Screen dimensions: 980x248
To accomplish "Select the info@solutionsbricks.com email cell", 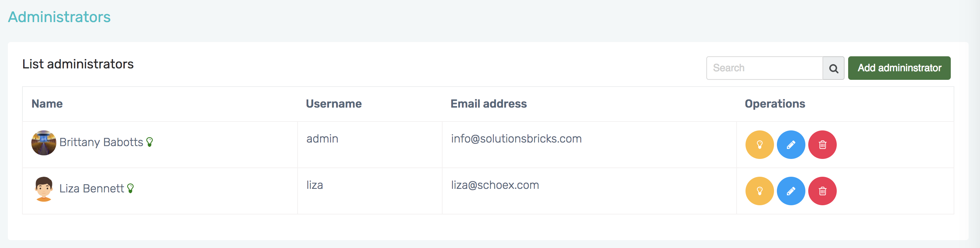I will tap(516, 139).
